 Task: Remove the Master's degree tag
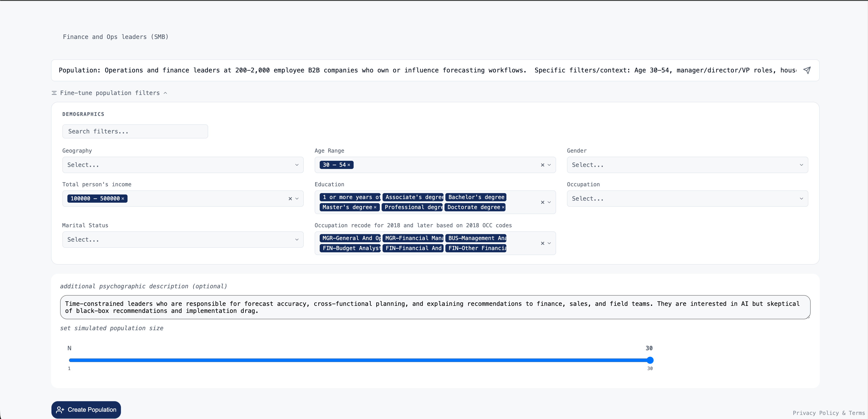point(375,207)
